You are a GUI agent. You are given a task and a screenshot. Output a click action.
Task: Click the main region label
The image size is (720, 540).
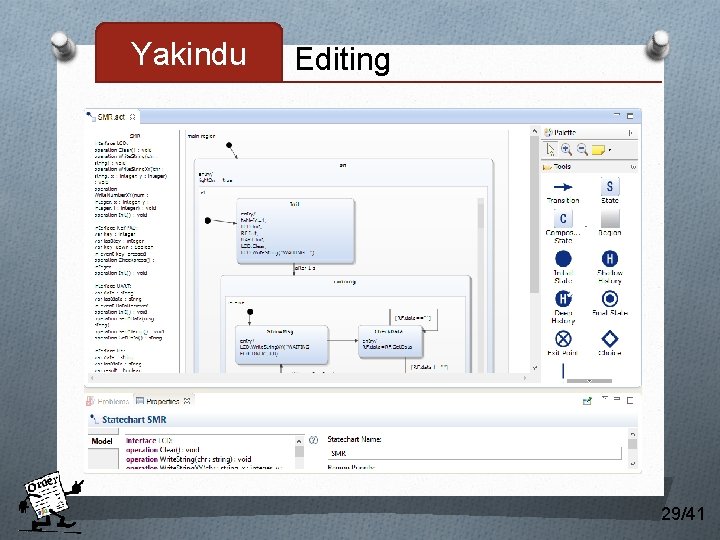coord(201,136)
